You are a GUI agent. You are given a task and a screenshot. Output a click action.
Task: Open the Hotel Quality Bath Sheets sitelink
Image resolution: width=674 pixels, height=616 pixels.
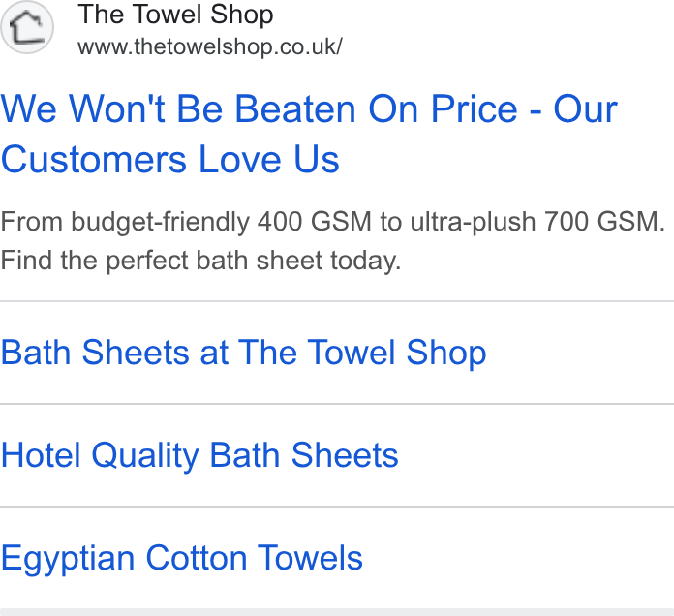(199, 456)
